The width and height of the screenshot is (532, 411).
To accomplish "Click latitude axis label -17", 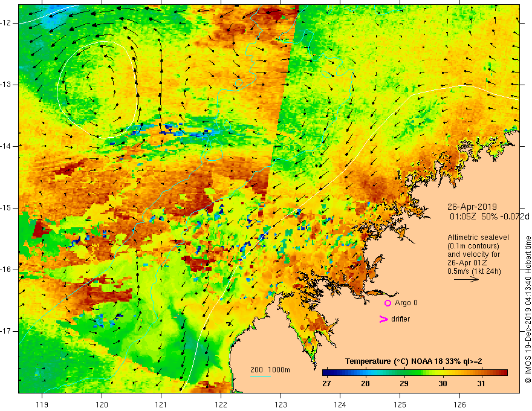I will (7, 331).
